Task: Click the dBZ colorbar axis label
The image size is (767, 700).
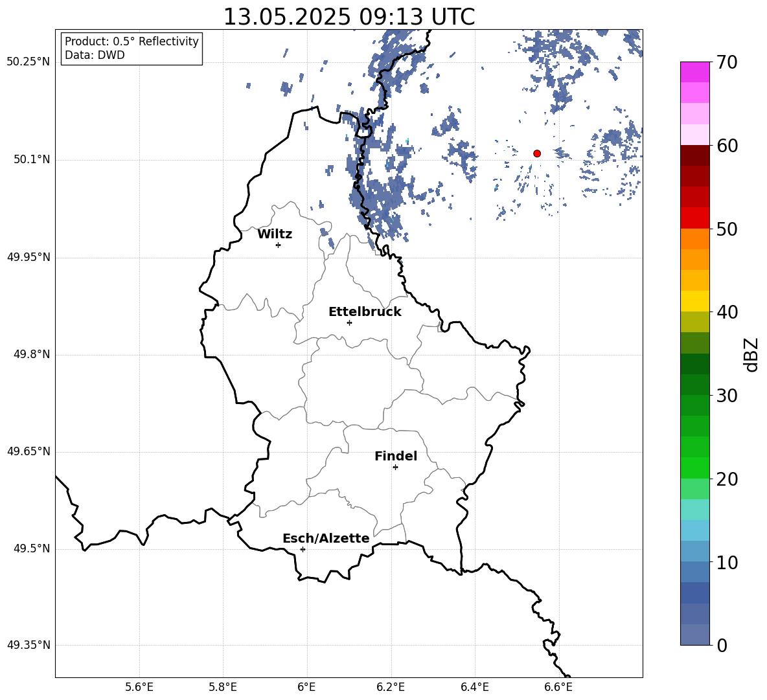Action: click(751, 354)
